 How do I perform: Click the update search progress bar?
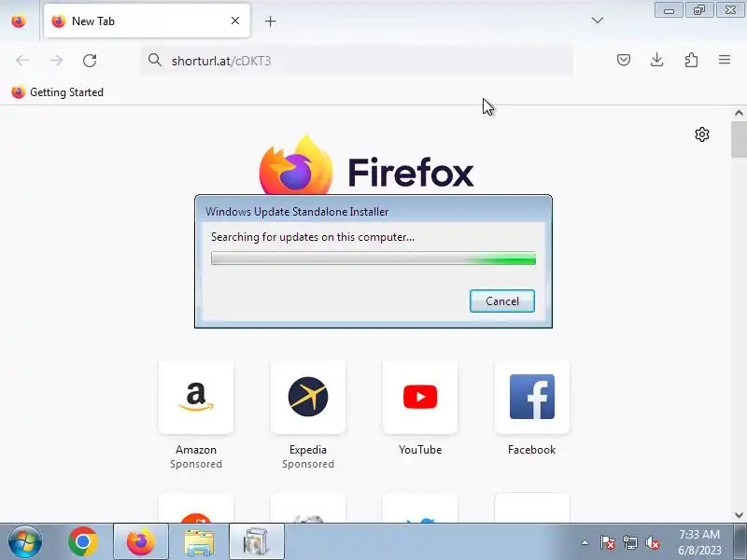click(373, 259)
